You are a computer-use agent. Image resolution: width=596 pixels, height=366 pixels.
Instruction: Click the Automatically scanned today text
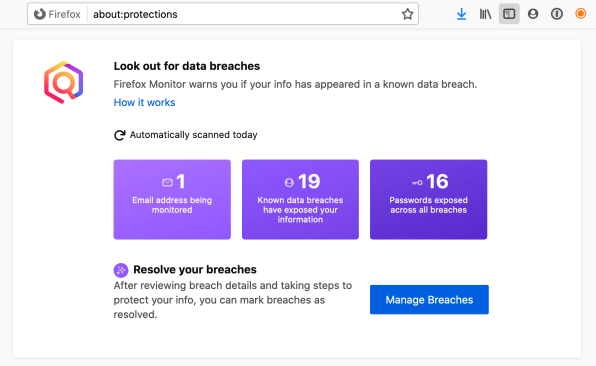[x=193, y=135]
